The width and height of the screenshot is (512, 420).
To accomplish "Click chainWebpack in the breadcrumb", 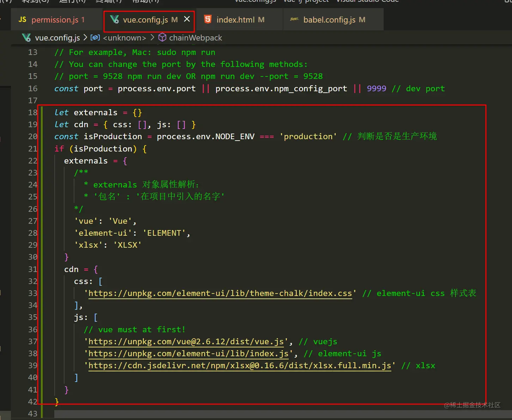I will pyautogui.click(x=196, y=38).
